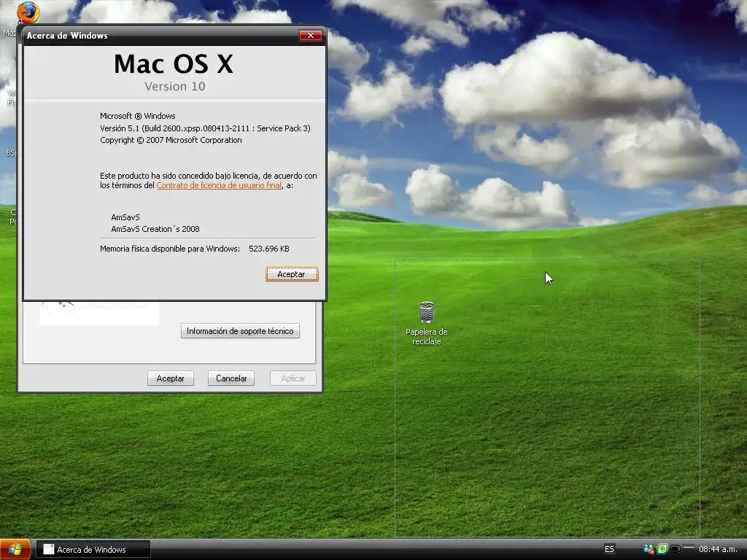
Task: Click Información de soporte técnico button
Action: [240, 331]
